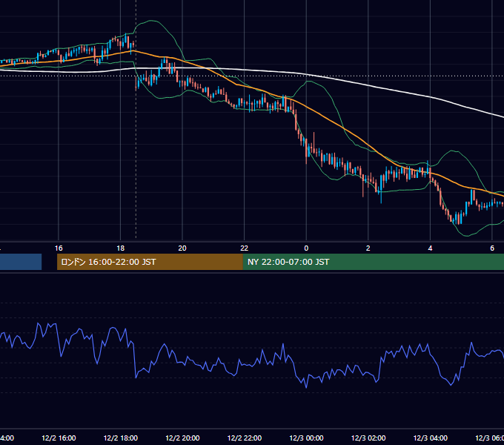Select the ロンドン 16:00-22:00 JST session bar
Screen dimensions: 504x445
pos(150,262)
